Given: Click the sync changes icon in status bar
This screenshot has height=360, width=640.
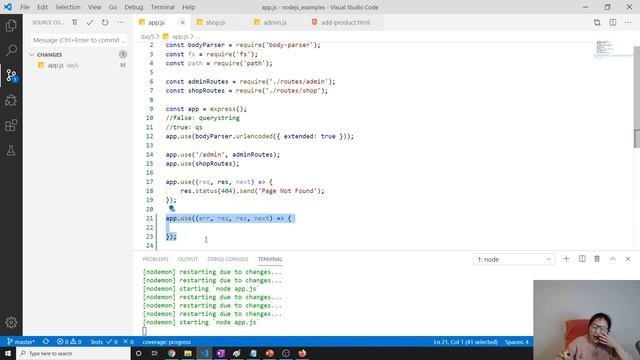Looking at the screenshot, I should tap(46, 342).
